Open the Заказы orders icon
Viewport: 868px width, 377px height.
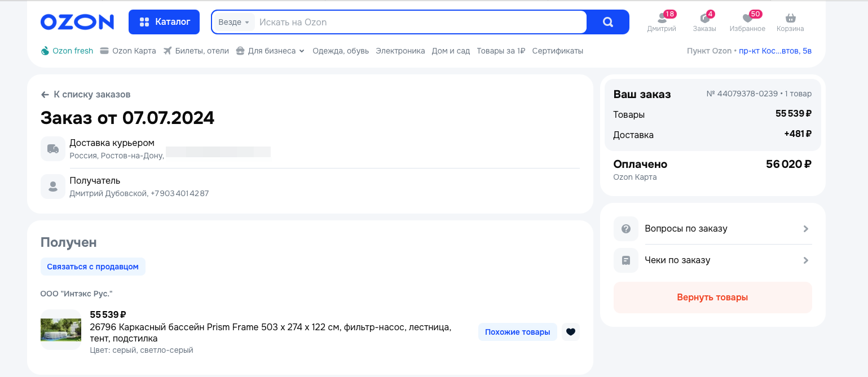coord(704,22)
